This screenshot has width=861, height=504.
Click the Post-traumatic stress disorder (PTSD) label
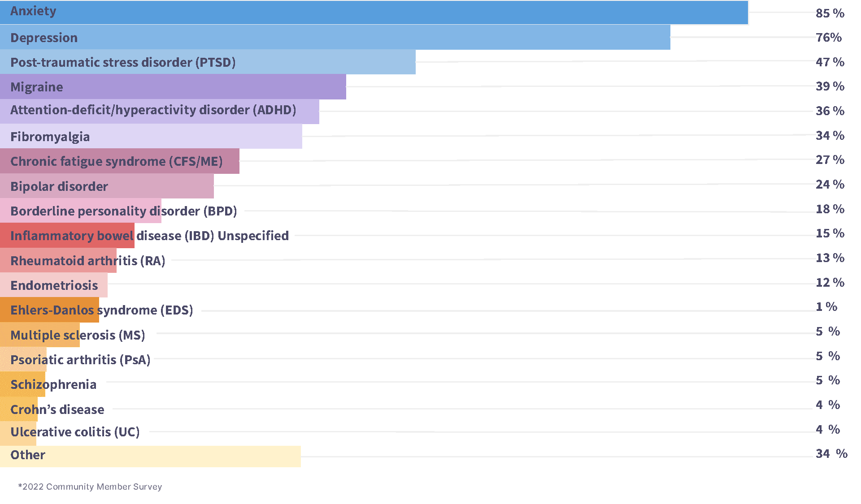[x=123, y=62]
